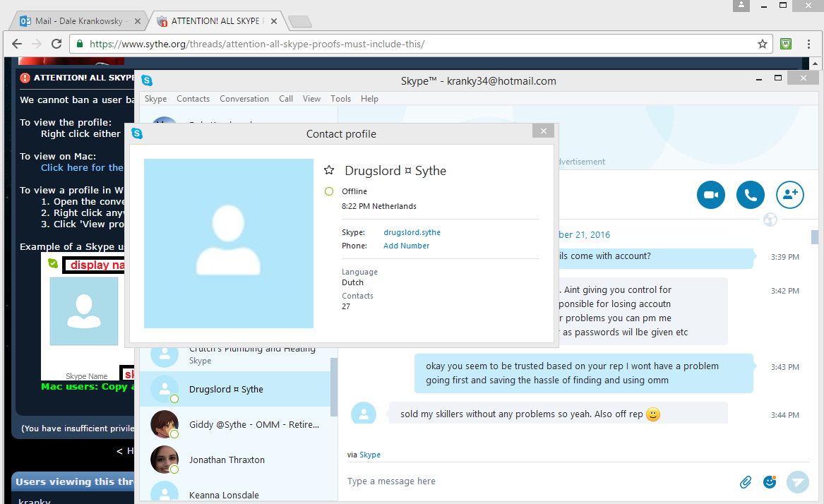Close the ATTENTION! ALL SKYPE tab
Viewport: 824px width, 504px height.
pyautogui.click(x=274, y=22)
